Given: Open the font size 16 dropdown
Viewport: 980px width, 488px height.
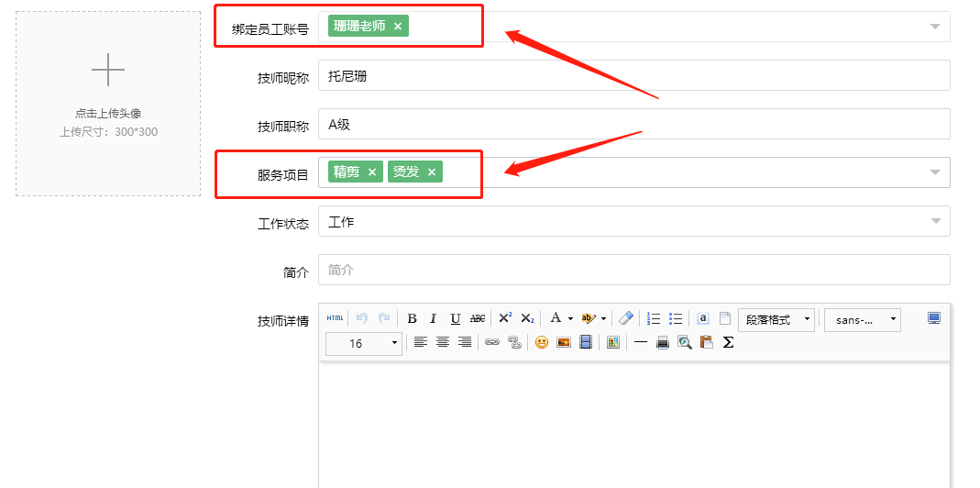Looking at the screenshot, I should coord(364,343).
